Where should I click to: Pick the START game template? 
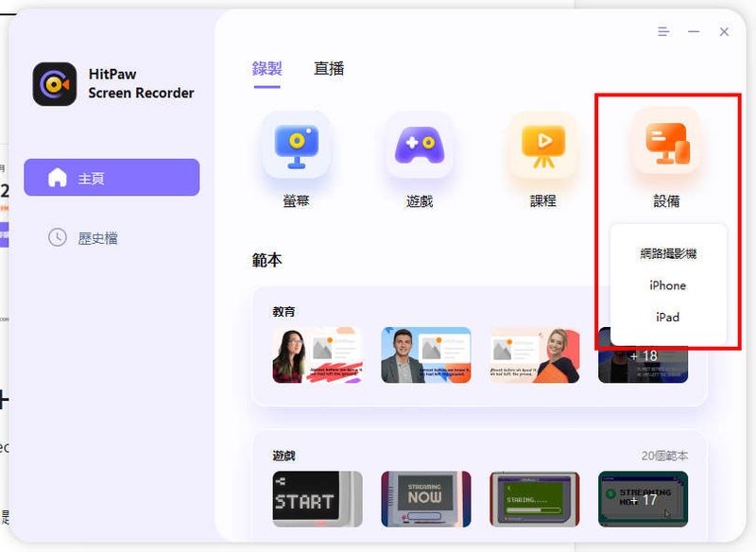click(x=318, y=499)
